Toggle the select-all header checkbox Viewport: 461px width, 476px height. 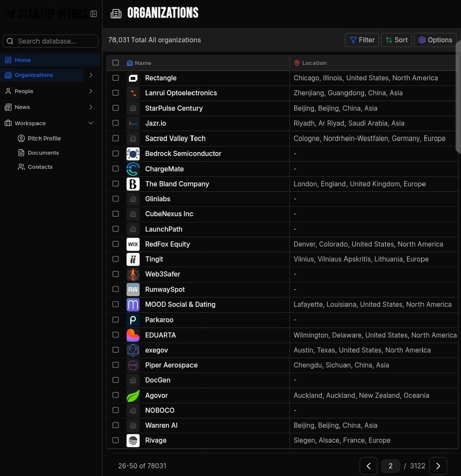click(116, 62)
